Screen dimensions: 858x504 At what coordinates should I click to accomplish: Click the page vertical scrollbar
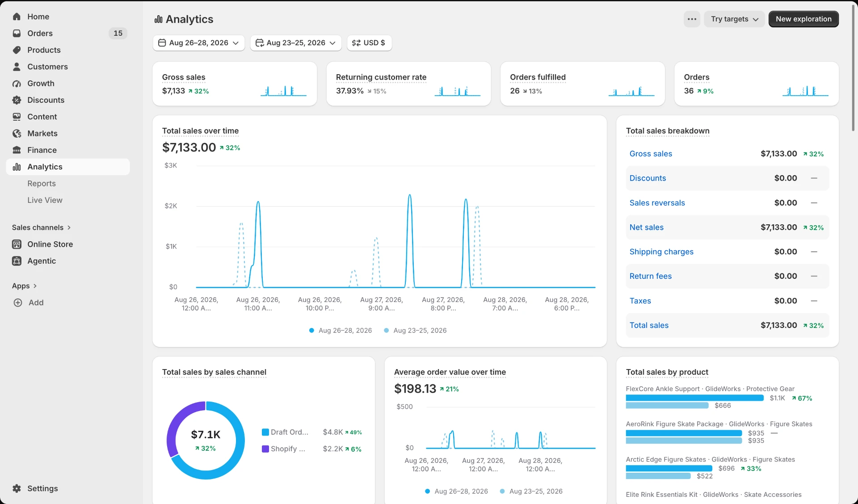coord(853,67)
